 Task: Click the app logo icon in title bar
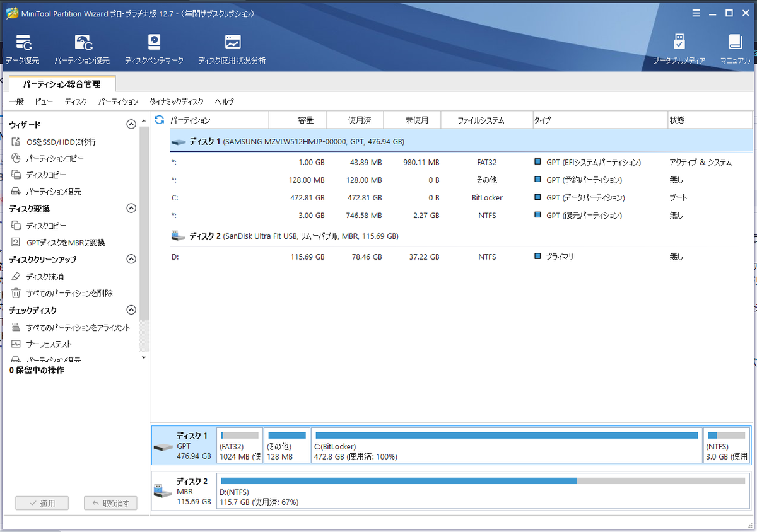coord(11,13)
